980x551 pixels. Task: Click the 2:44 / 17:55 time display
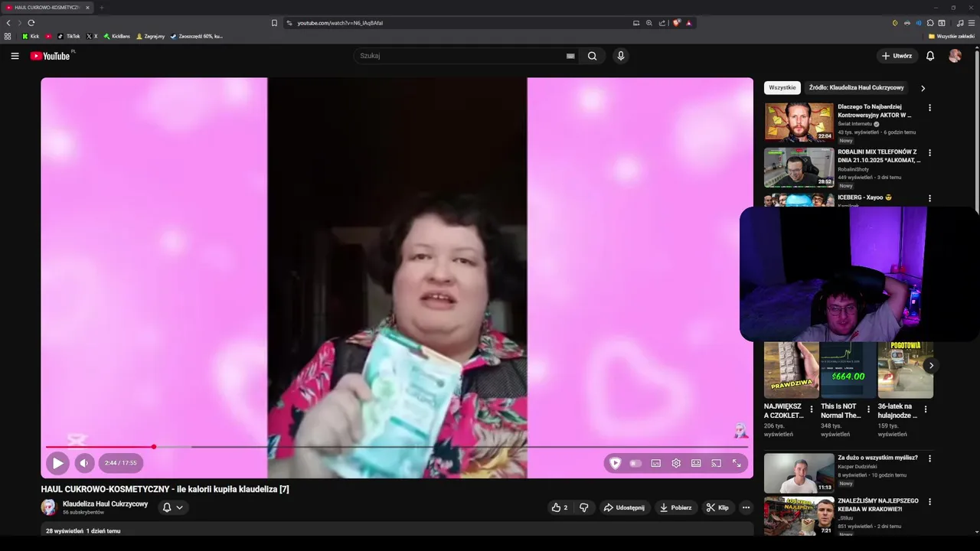pos(121,463)
